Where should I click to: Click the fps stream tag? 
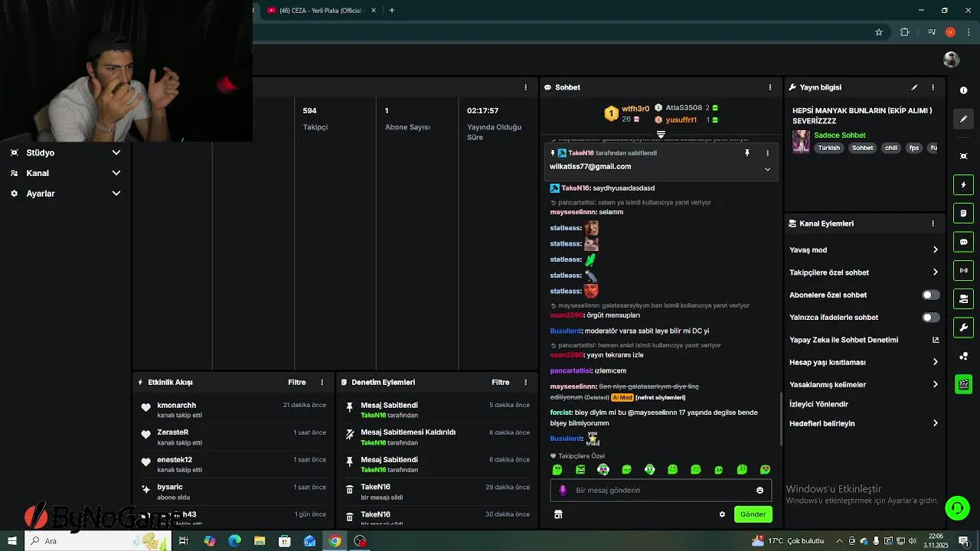914,148
